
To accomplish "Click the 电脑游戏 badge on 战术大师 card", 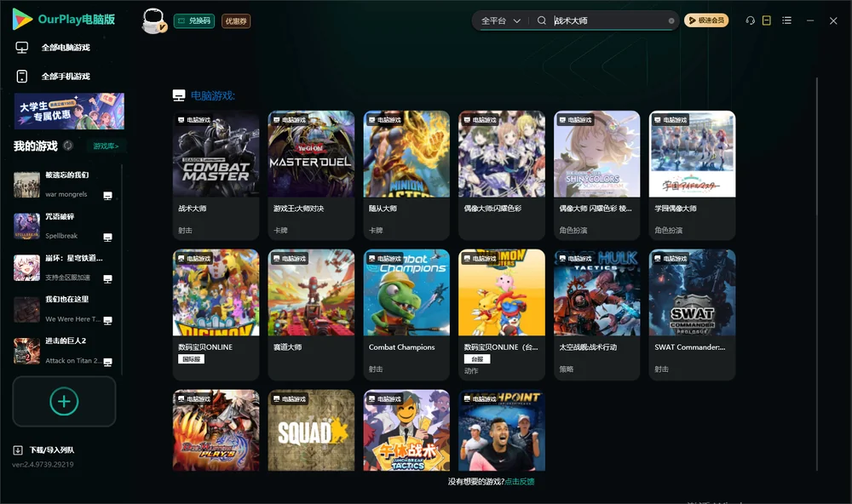I will [194, 119].
